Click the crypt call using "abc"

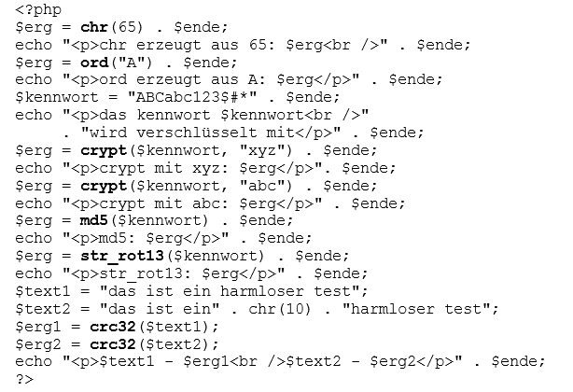(104, 186)
